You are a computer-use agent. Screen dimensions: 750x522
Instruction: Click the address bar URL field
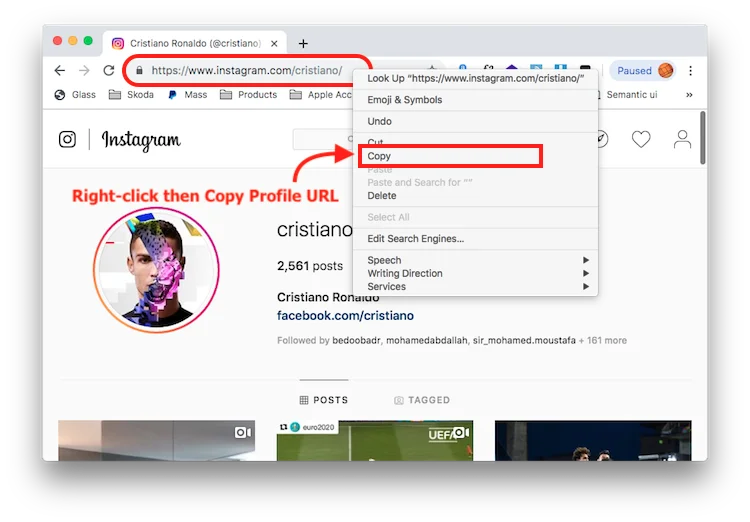coord(246,71)
